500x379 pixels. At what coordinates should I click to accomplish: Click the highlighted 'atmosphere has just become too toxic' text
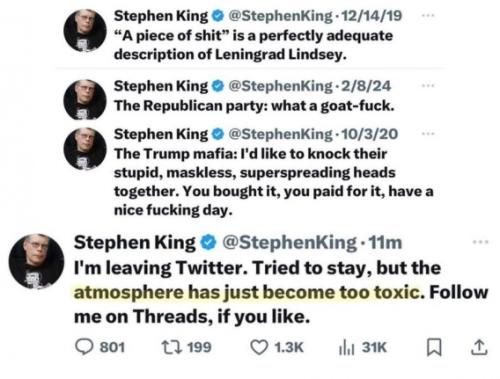(x=247, y=292)
